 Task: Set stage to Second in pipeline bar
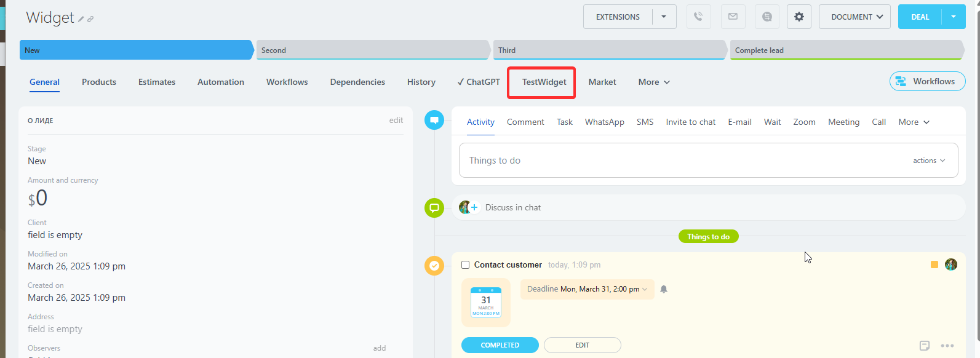tap(372, 50)
